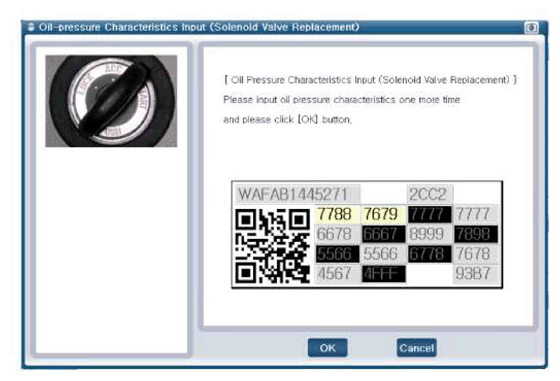The image size is (560, 381).
Task: Click the 6678 value cell
Action: coord(337,234)
